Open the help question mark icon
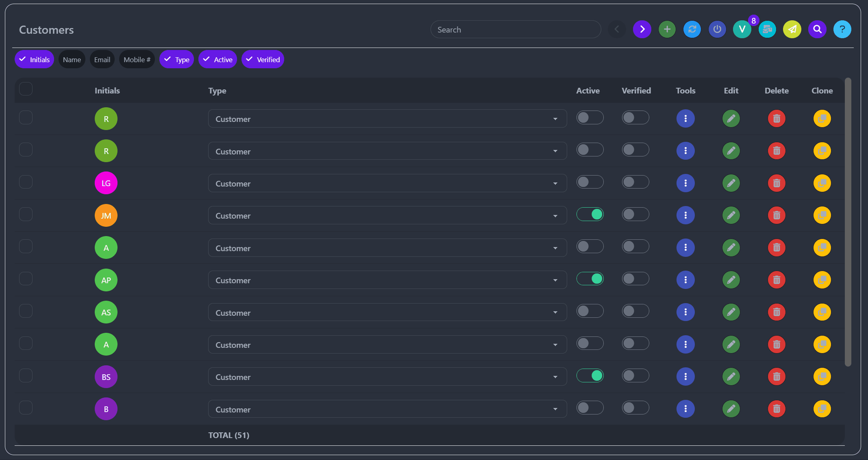Viewport: 868px width, 460px height. coord(842,29)
